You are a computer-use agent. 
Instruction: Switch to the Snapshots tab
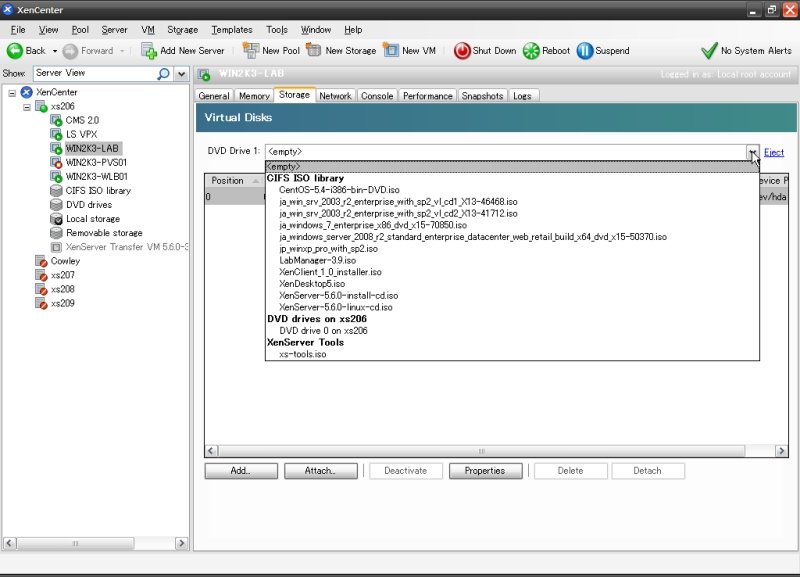482,96
